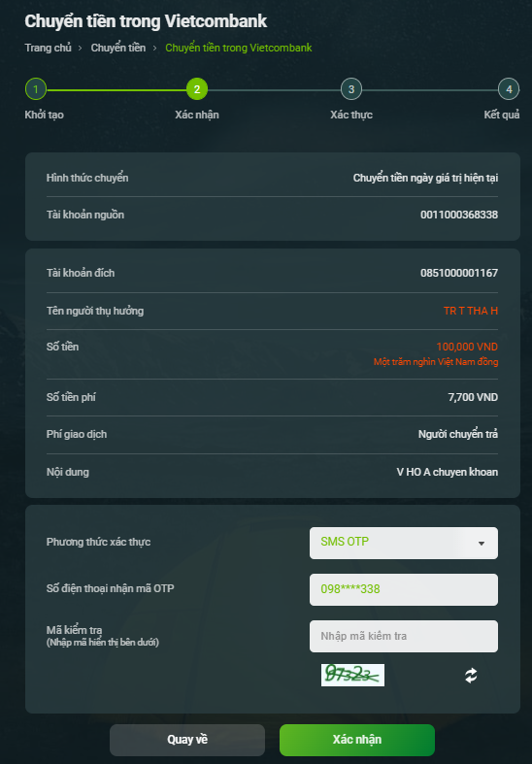This screenshot has height=764, width=532.
Task: Open the Chuyển tiền breadcrumb link
Action: (117, 48)
